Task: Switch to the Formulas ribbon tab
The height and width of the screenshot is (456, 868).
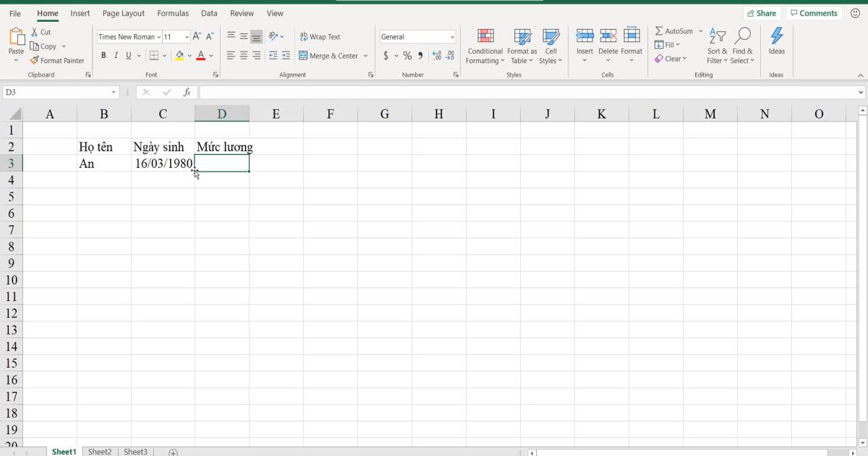Action: click(173, 12)
